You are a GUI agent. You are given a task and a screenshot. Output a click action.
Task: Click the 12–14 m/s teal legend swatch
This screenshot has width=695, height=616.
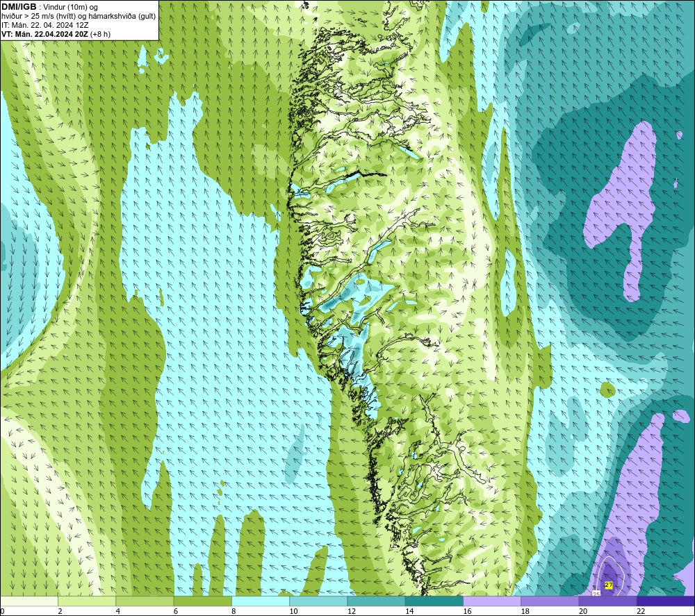(376, 601)
